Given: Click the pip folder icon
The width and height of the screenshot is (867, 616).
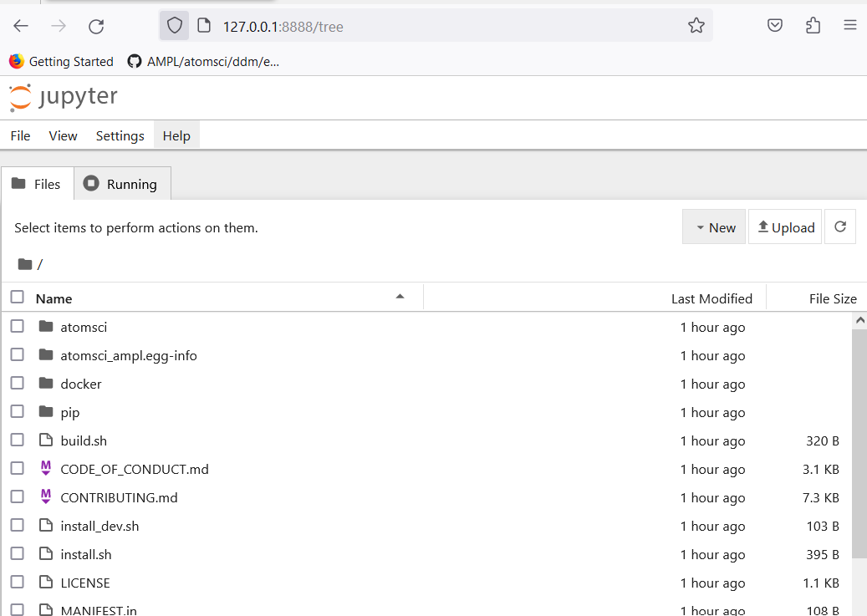Looking at the screenshot, I should coord(46,411).
